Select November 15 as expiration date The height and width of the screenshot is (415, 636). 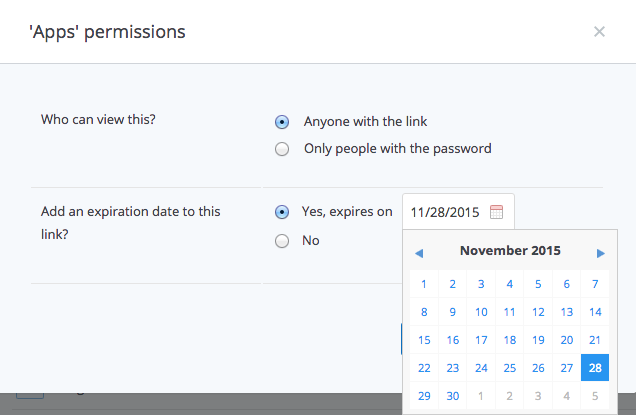424,340
